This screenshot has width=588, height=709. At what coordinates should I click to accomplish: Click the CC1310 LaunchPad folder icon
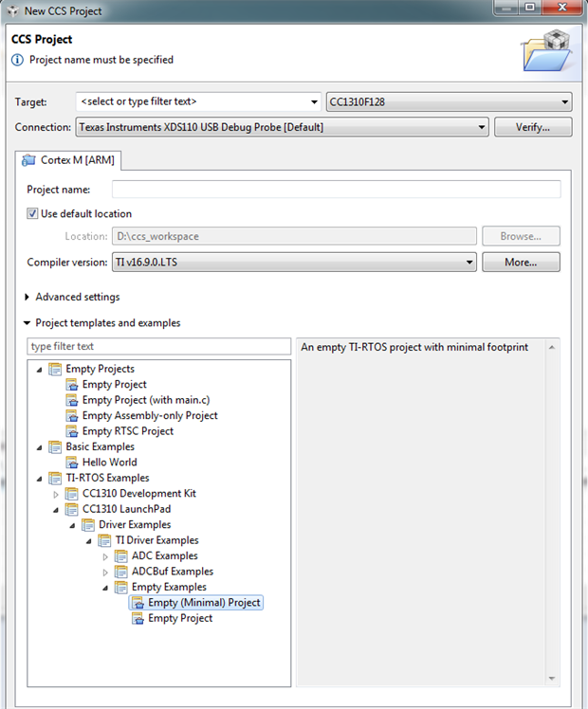[x=71, y=509]
